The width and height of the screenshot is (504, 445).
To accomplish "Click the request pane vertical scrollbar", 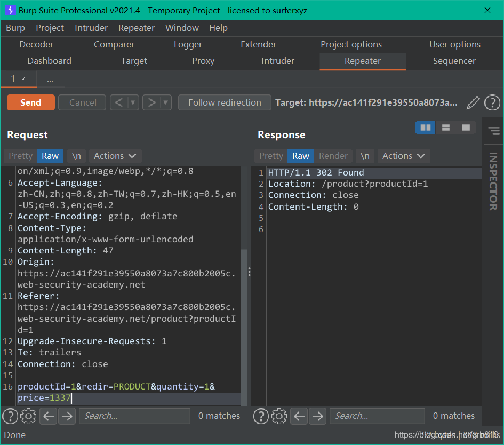I will tap(245, 327).
